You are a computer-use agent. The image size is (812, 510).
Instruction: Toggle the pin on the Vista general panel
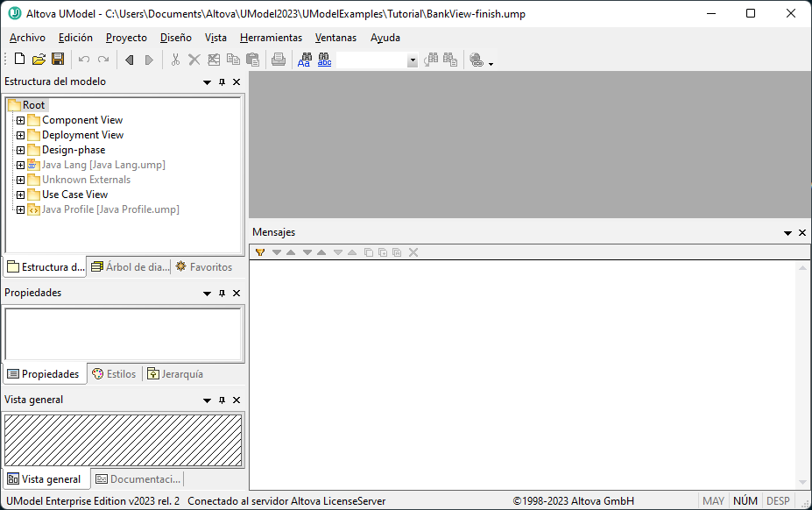[222, 400]
